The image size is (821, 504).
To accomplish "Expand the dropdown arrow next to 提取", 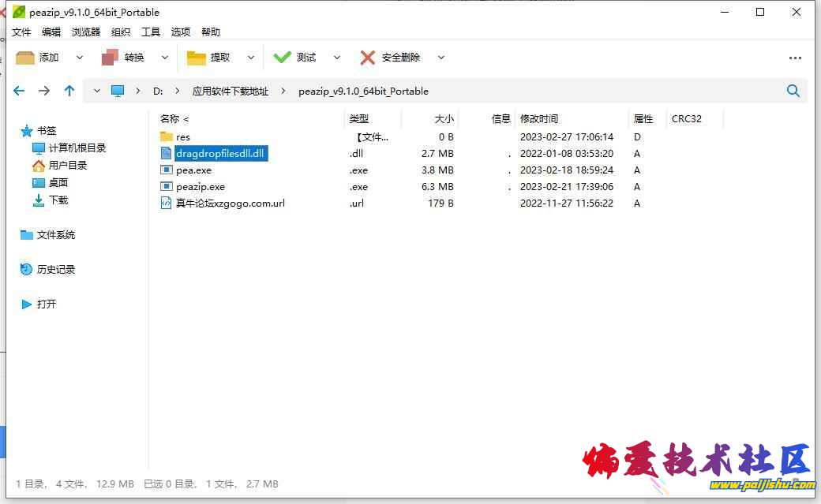I will [x=251, y=58].
